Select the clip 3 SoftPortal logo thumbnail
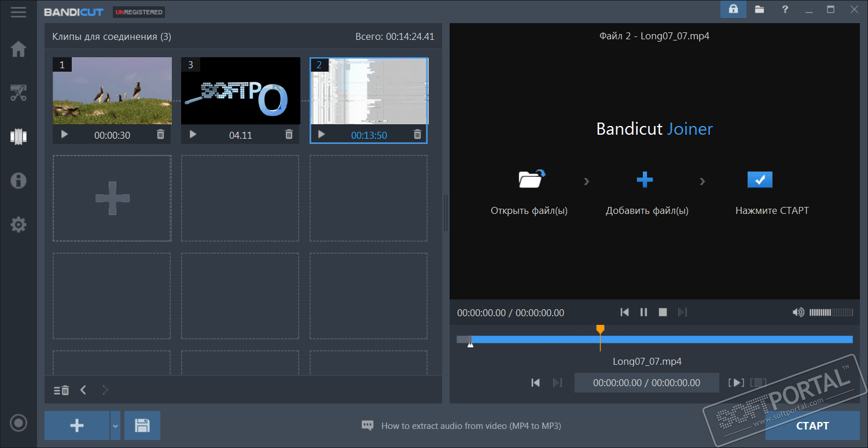 [x=241, y=91]
